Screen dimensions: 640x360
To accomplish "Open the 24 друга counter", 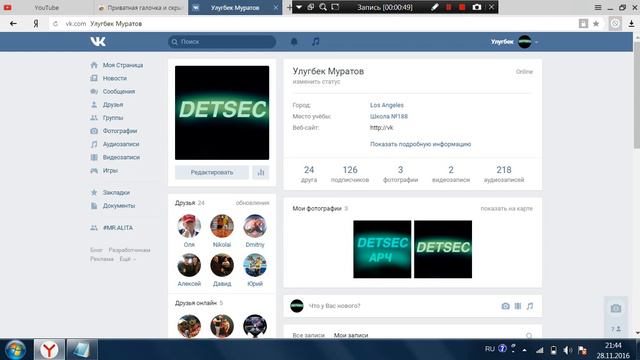I will (x=309, y=174).
